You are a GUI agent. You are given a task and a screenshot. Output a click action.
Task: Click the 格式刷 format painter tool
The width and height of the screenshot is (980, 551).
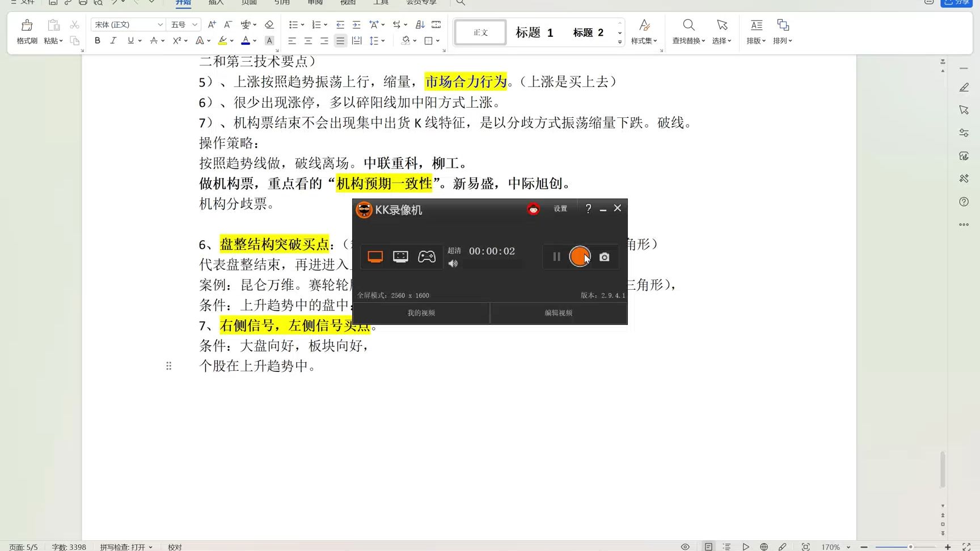pos(26,31)
